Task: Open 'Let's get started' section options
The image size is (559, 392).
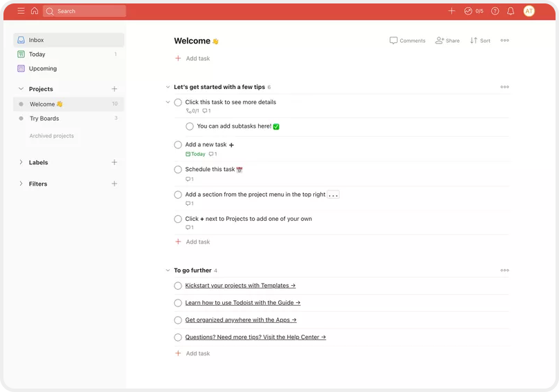Action: [x=504, y=87]
